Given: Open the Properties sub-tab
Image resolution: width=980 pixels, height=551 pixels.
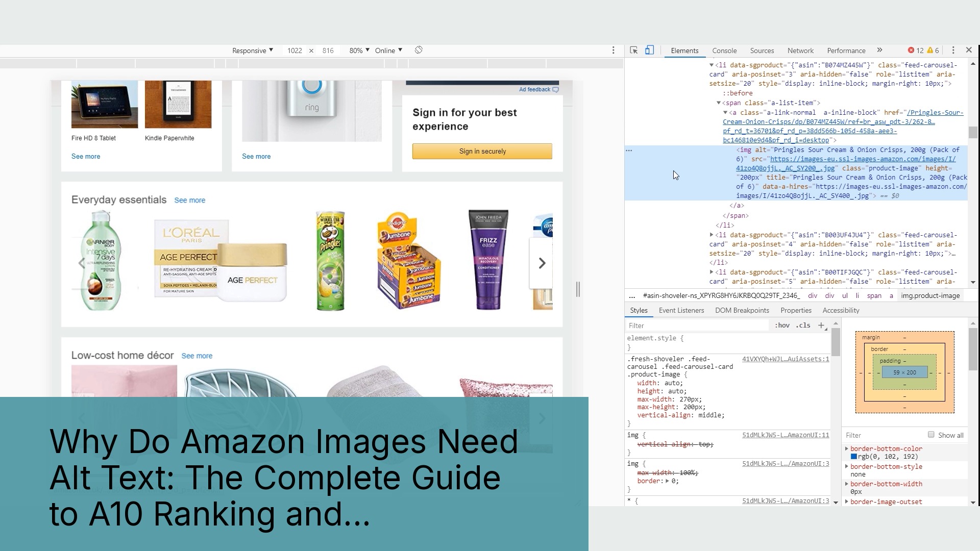Looking at the screenshot, I should tap(796, 310).
